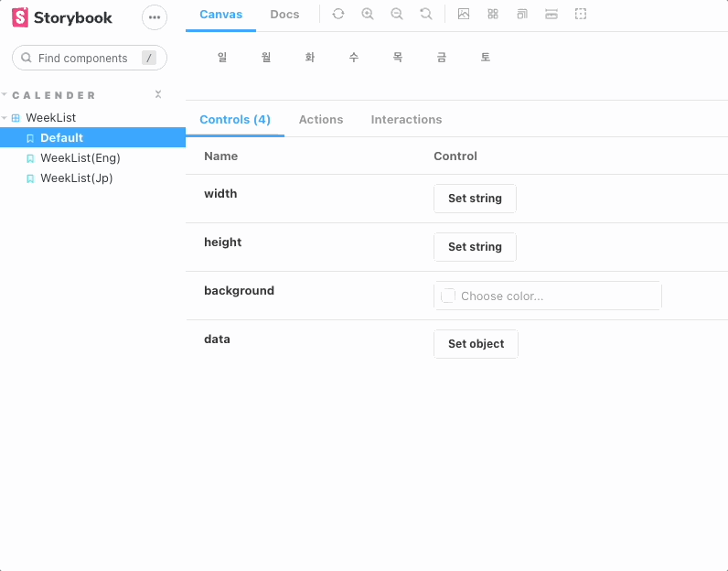Click the width control name
Viewport: 728px width, 571px height.
coord(220,193)
